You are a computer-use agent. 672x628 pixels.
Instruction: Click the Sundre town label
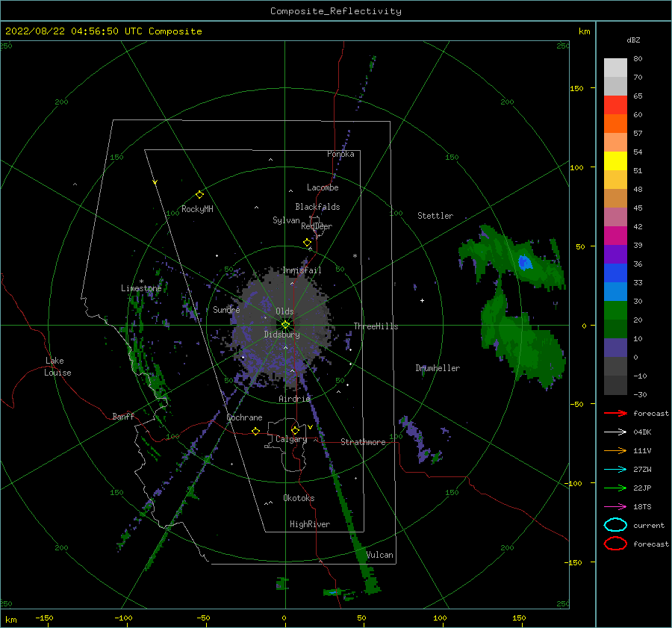coord(226,309)
